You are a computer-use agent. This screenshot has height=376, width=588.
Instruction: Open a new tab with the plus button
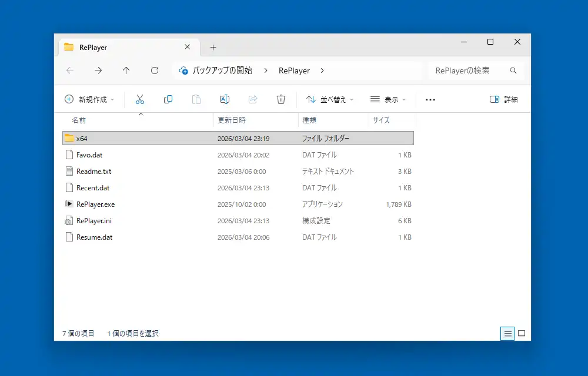213,47
